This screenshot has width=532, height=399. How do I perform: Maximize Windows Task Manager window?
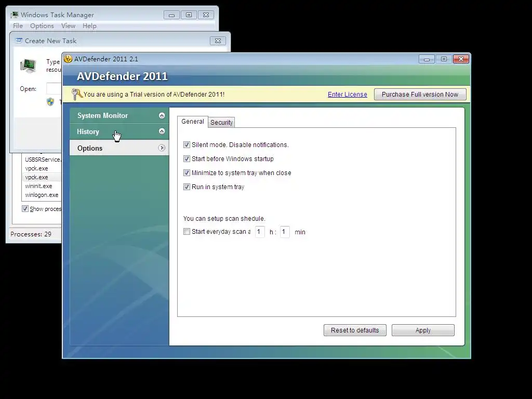click(189, 15)
